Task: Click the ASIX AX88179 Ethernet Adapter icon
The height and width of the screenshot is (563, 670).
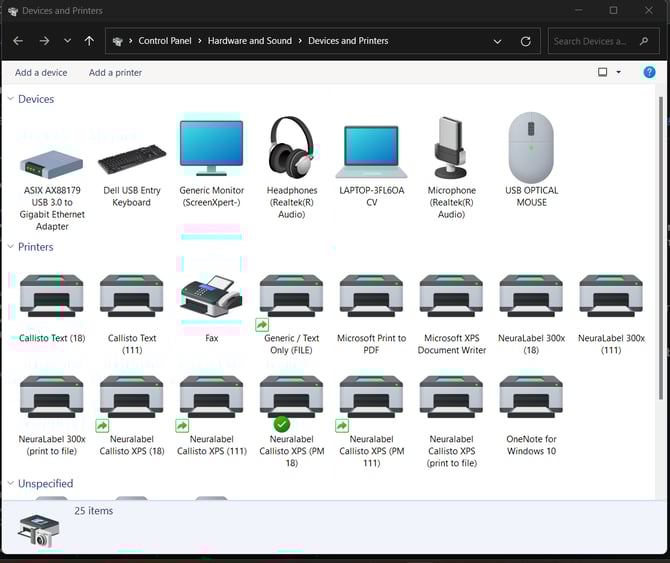Action: [52, 162]
